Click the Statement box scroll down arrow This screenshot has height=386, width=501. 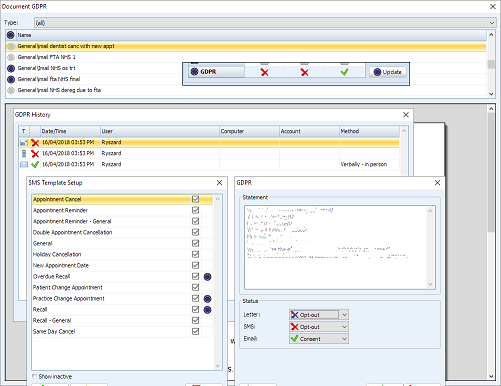click(x=430, y=284)
